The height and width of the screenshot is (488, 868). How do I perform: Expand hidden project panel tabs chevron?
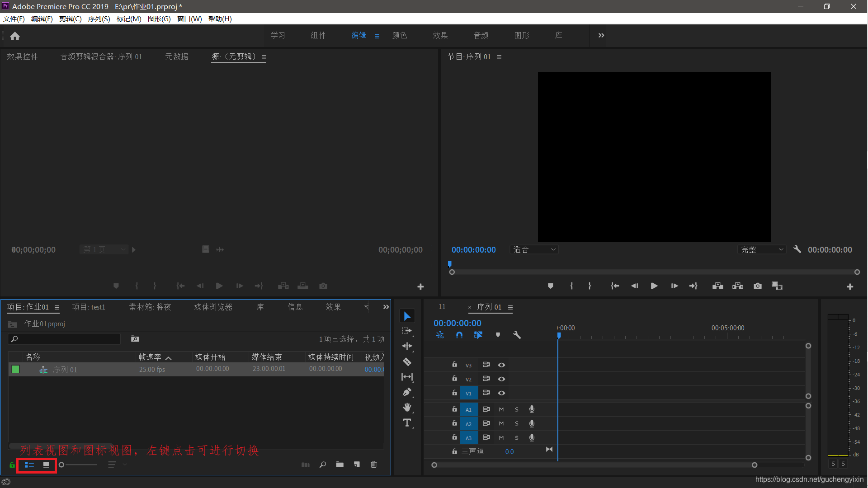point(386,307)
